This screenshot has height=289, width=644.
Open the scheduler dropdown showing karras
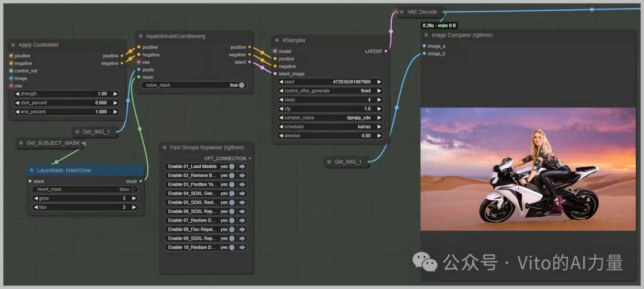[330, 127]
